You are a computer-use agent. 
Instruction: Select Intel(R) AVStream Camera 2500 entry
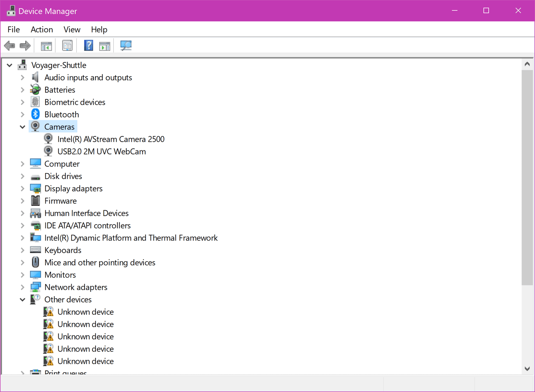[111, 139]
